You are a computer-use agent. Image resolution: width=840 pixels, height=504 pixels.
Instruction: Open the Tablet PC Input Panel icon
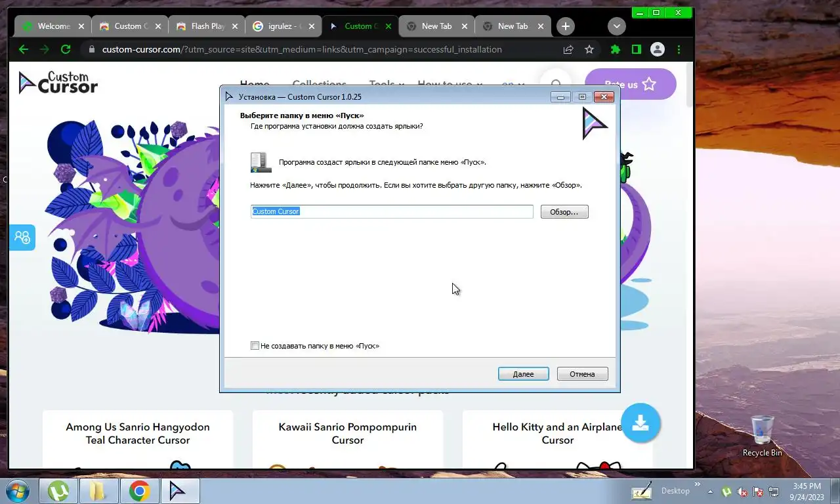pos(641,491)
